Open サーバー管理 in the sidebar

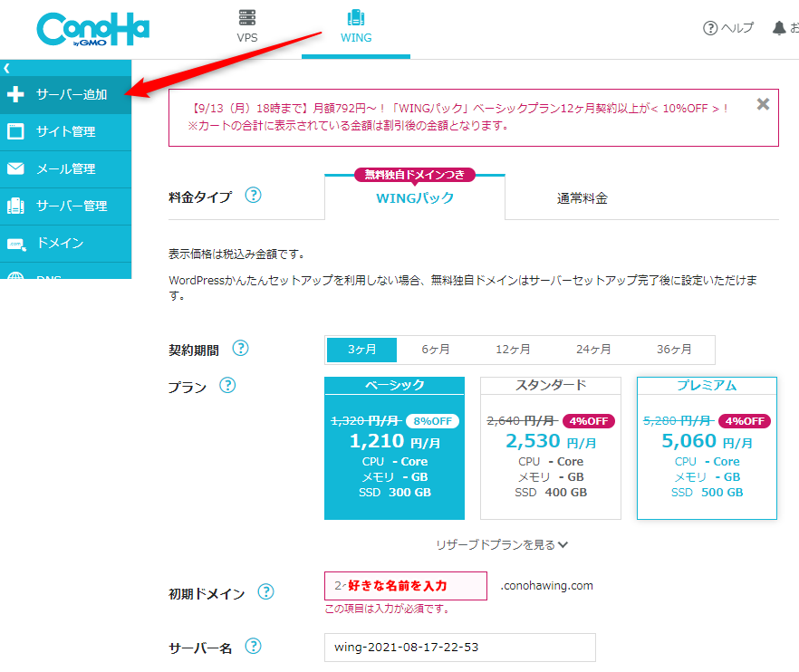pyautogui.click(x=65, y=206)
